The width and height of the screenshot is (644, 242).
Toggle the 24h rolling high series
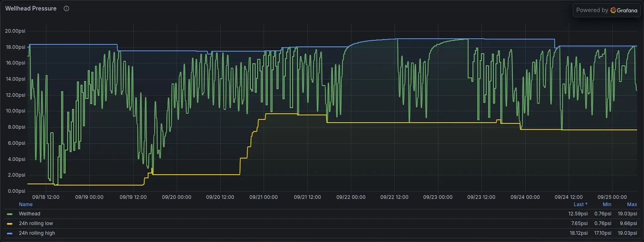point(37,233)
